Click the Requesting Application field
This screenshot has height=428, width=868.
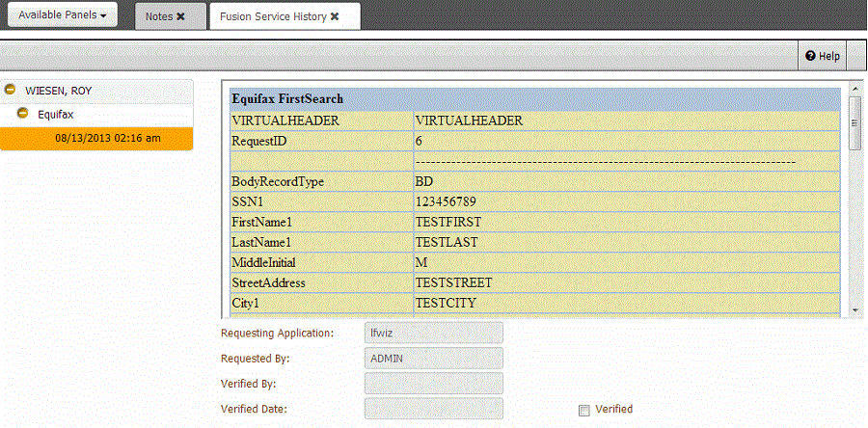point(434,333)
